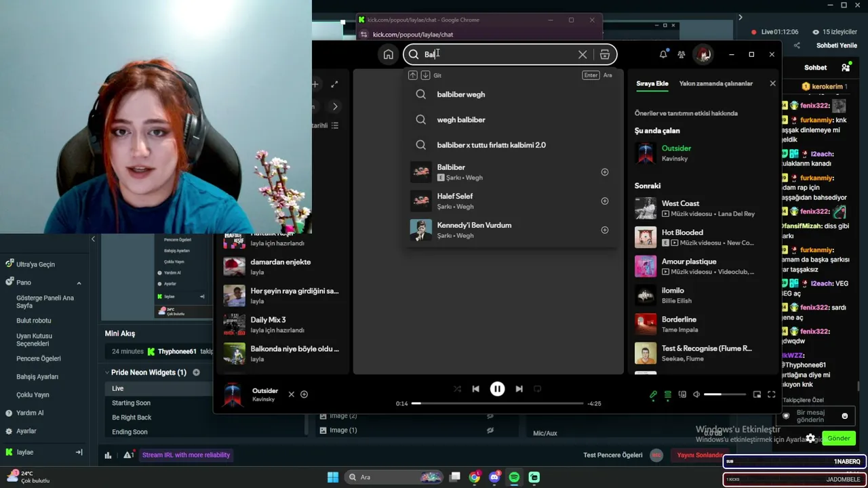The width and height of the screenshot is (868, 488).
Task: Click the Sohbeti Yenile button
Action: coord(837,45)
